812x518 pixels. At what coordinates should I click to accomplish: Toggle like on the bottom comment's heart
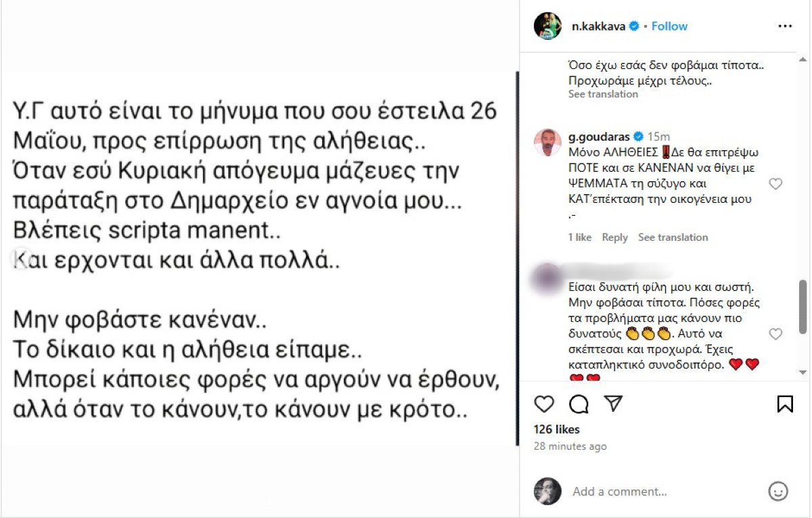(776, 332)
